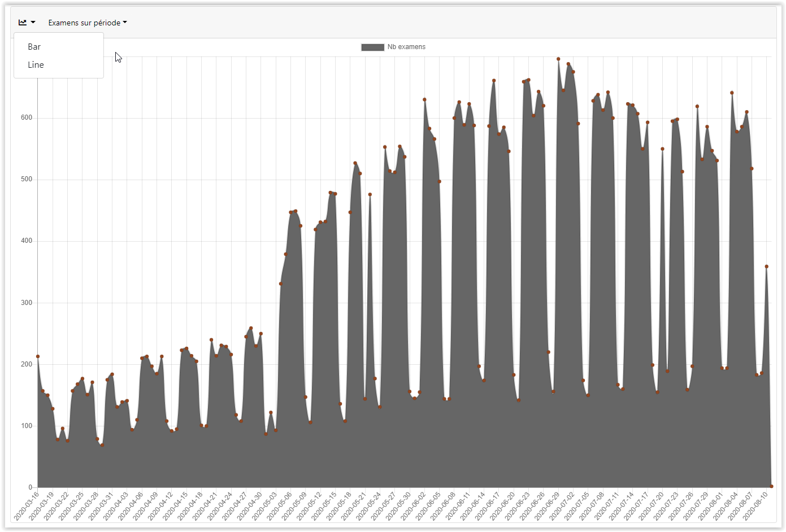Screen dimensions: 786x532
Task: Click the highest peak point near 2020-06-29
Action: [558, 59]
